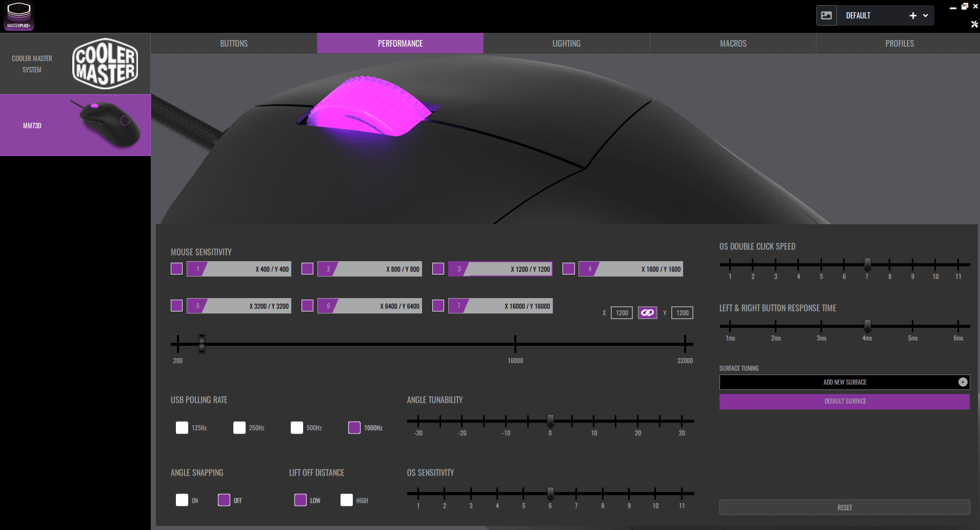
Task: Add a new profile with plus icon
Action: click(x=912, y=15)
